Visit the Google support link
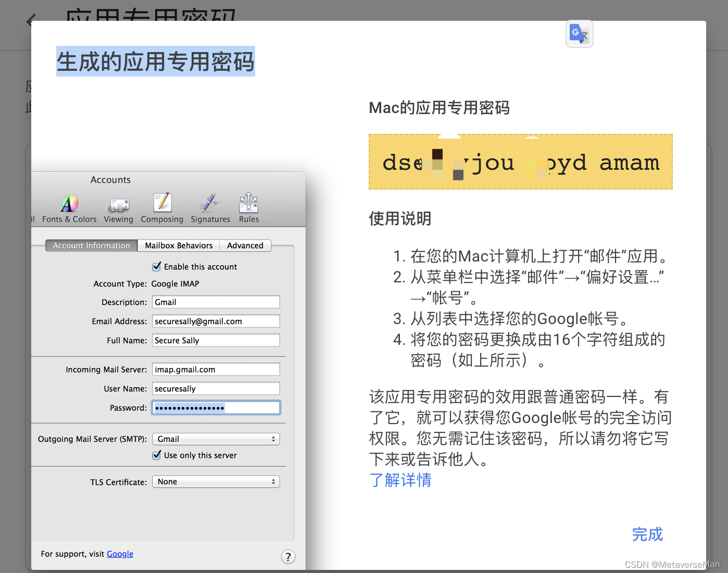This screenshot has width=728, height=573. [120, 554]
